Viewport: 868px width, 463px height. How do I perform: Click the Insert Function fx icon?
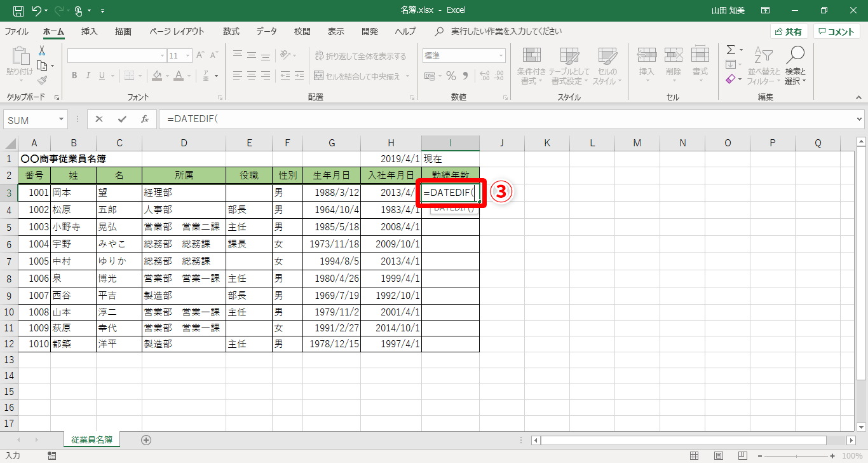tap(145, 119)
